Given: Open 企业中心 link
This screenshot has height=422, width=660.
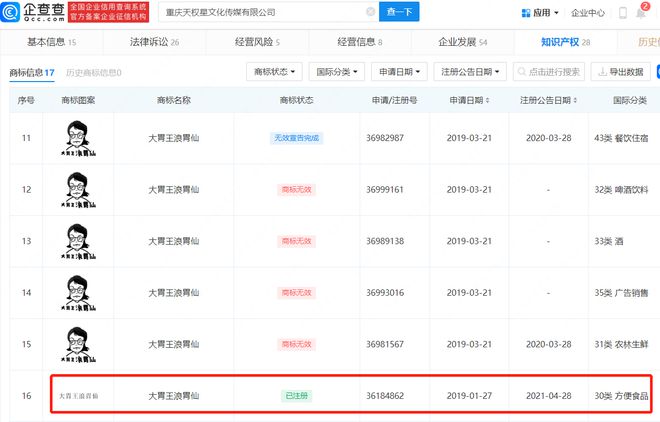Looking at the screenshot, I should (588, 13).
